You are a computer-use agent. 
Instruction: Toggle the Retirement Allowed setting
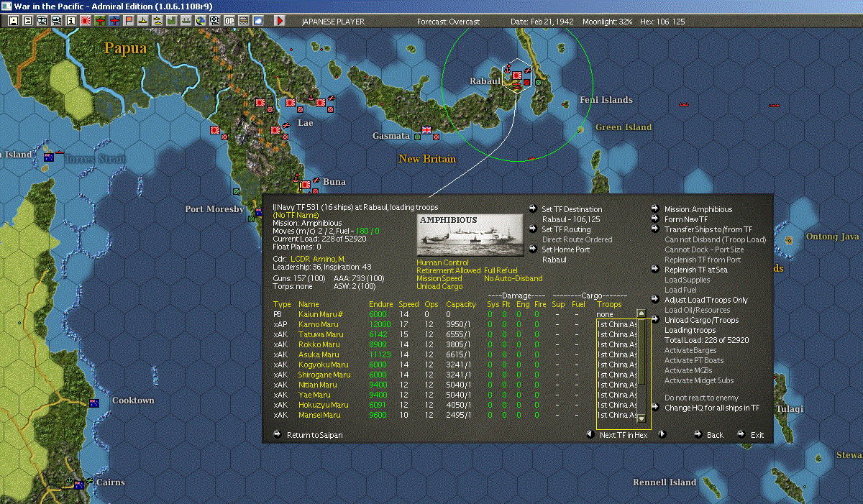pos(449,271)
